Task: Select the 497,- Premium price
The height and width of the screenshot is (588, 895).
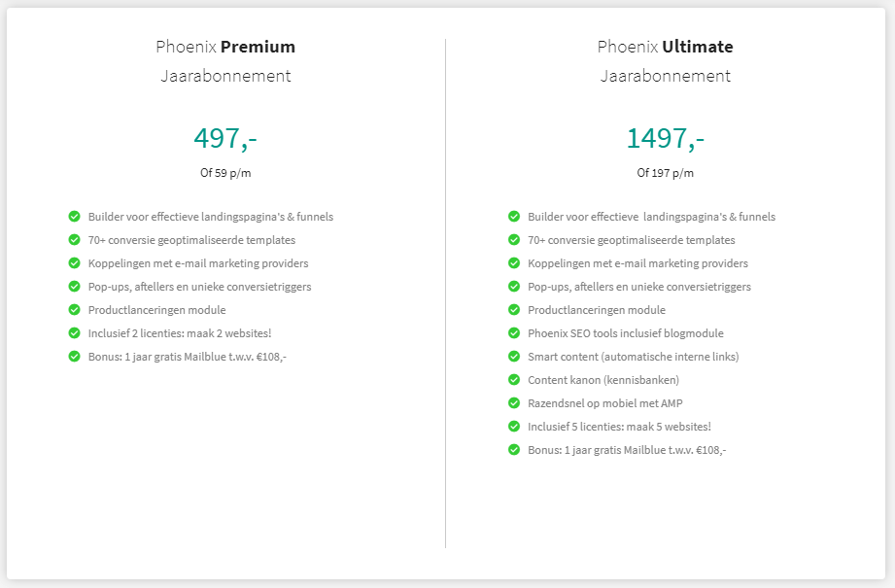Action: (x=225, y=139)
